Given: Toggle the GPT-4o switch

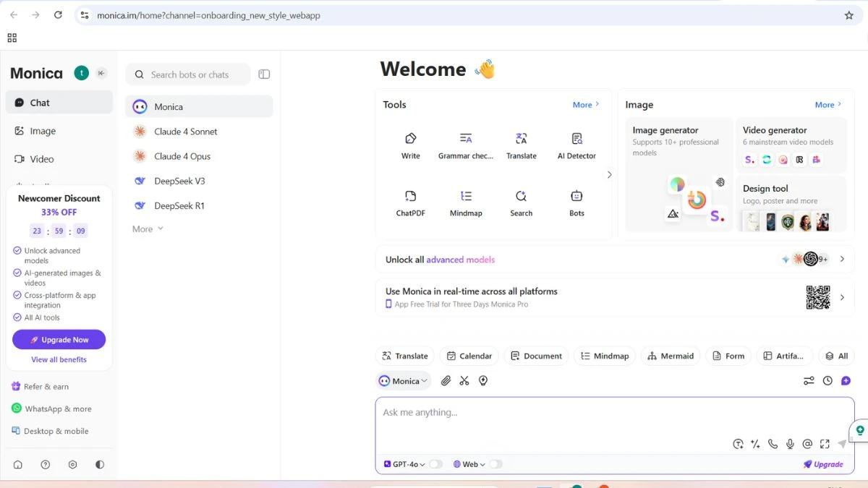Looking at the screenshot, I should pyautogui.click(x=435, y=464).
